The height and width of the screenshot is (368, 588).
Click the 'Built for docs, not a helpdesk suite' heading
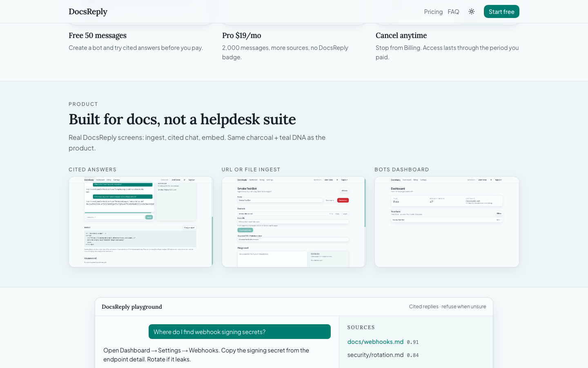point(182,119)
